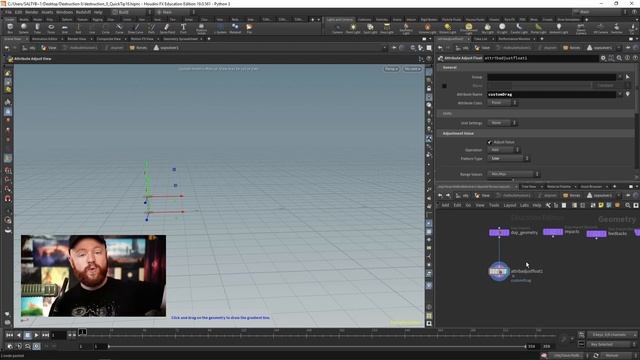Select the Metaball shelf tool

[235, 28]
